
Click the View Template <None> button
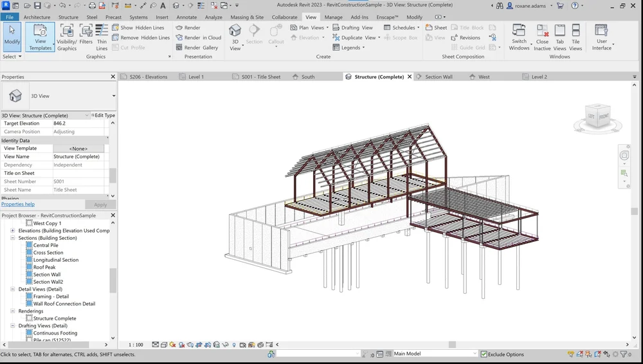click(x=78, y=149)
